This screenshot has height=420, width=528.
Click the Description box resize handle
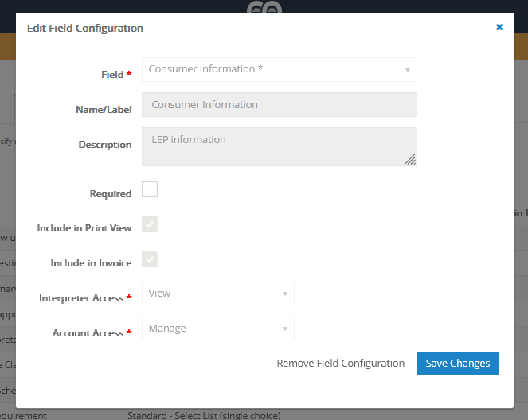click(x=410, y=159)
